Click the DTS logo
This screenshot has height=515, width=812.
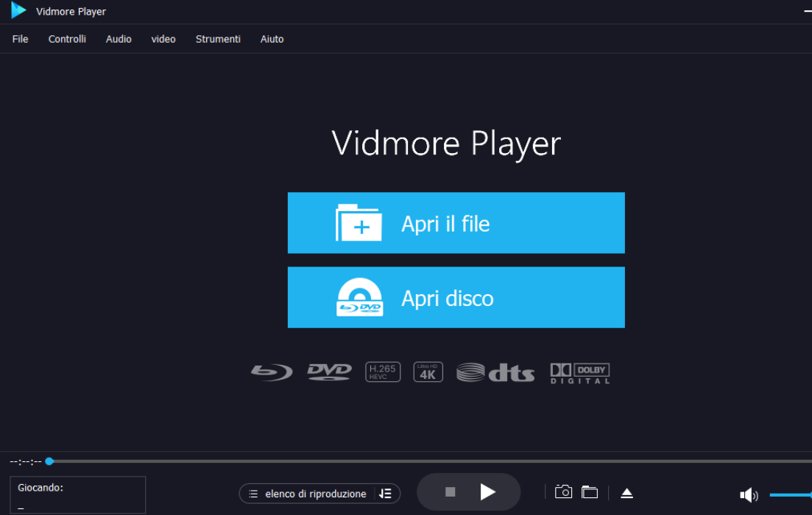495,373
